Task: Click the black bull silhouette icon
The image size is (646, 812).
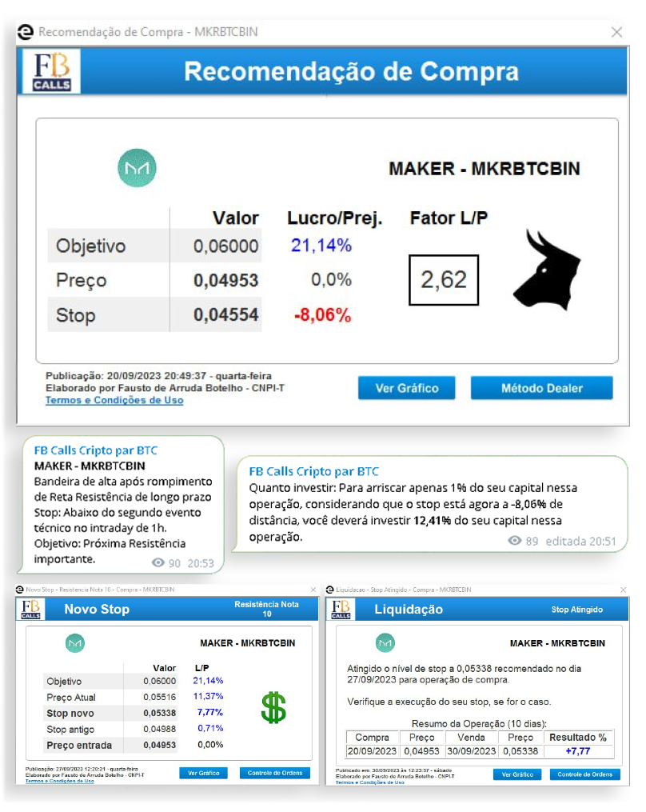Action: tap(546, 270)
